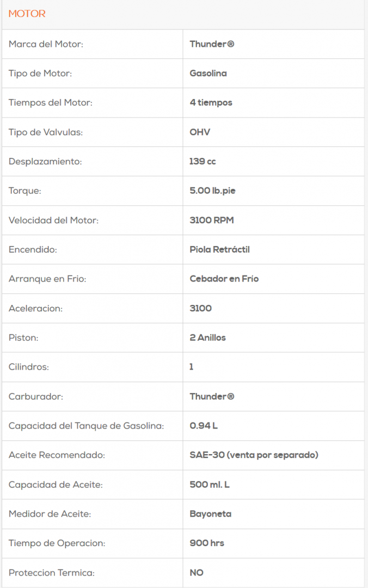
Task: Select the 'Bayoneta' value cell
Action: click(x=211, y=514)
